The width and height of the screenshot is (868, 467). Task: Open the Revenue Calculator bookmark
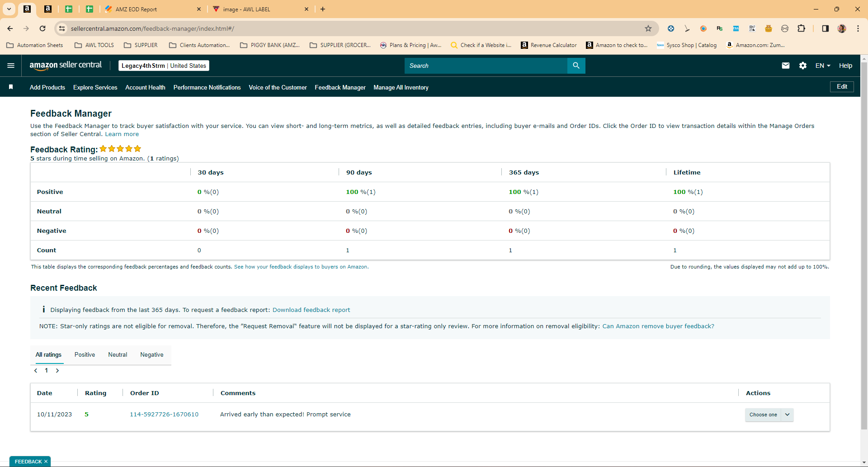coord(549,45)
